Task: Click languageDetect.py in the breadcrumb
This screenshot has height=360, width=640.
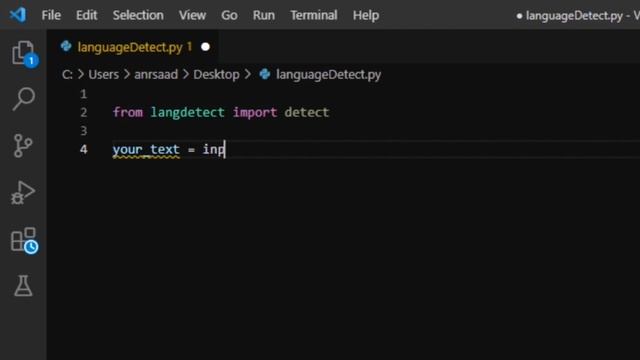Action: click(329, 74)
